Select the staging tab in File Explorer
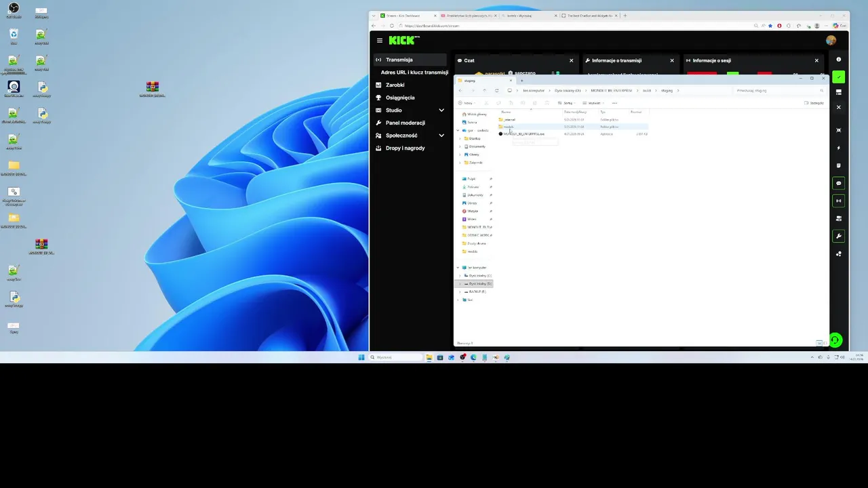Viewport: 868px width, 488px height. (485, 81)
